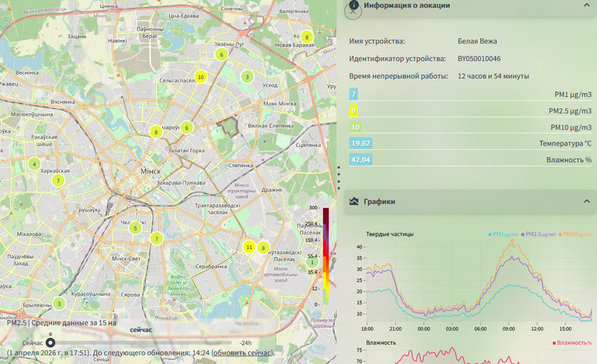Open sensor marker 8 at Новая Баравая
597x364 pixels.
(306, 37)
